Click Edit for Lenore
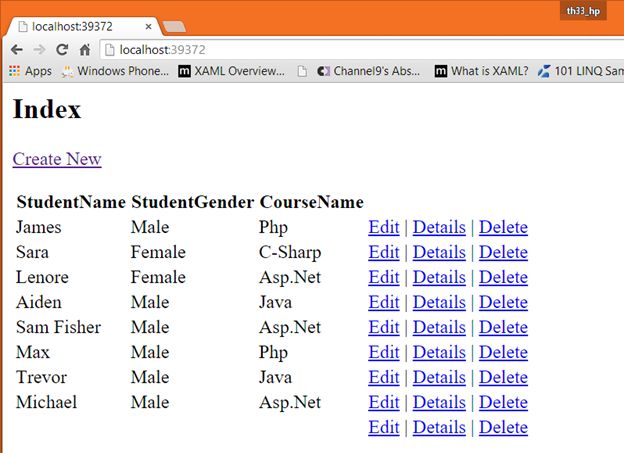This screenshot has height=453, width=624. (384, 277)
